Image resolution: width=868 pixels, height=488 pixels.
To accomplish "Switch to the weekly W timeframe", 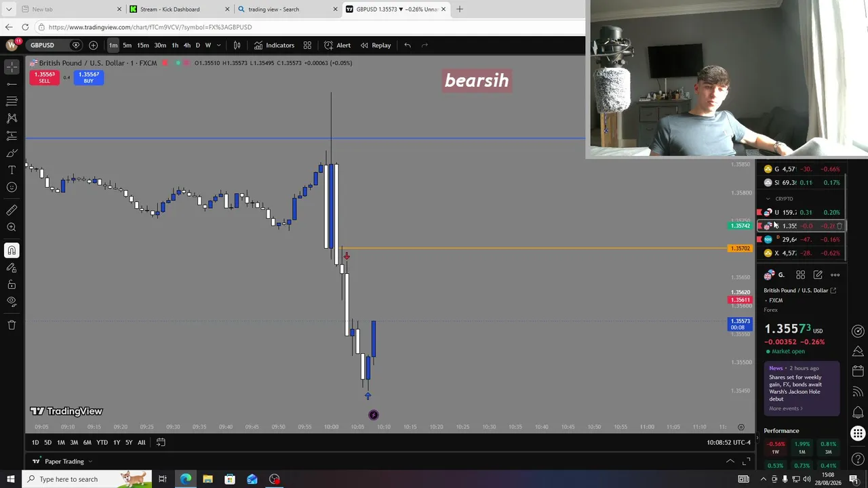I will 208,45.
